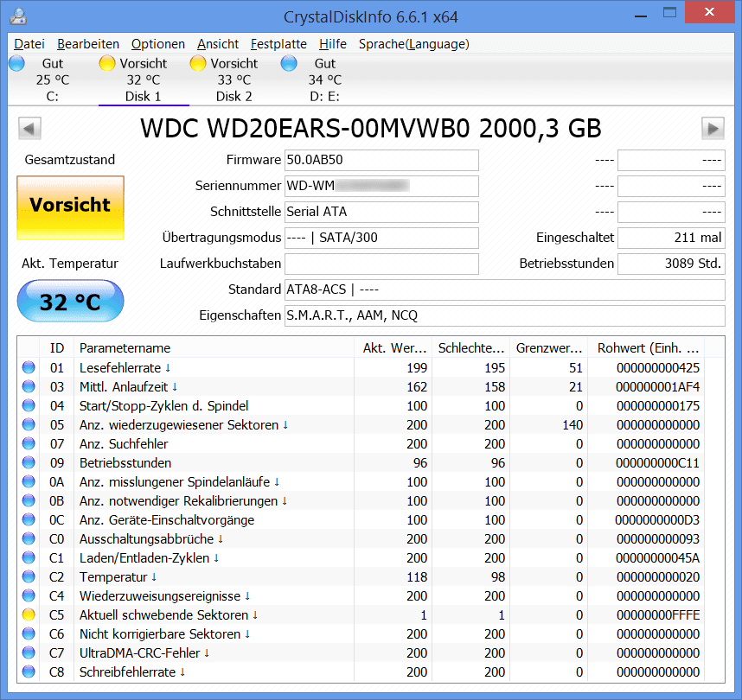Screen dimensions: 742x700
Task: Open the Ansicht menu
Action: click(218, 44)
